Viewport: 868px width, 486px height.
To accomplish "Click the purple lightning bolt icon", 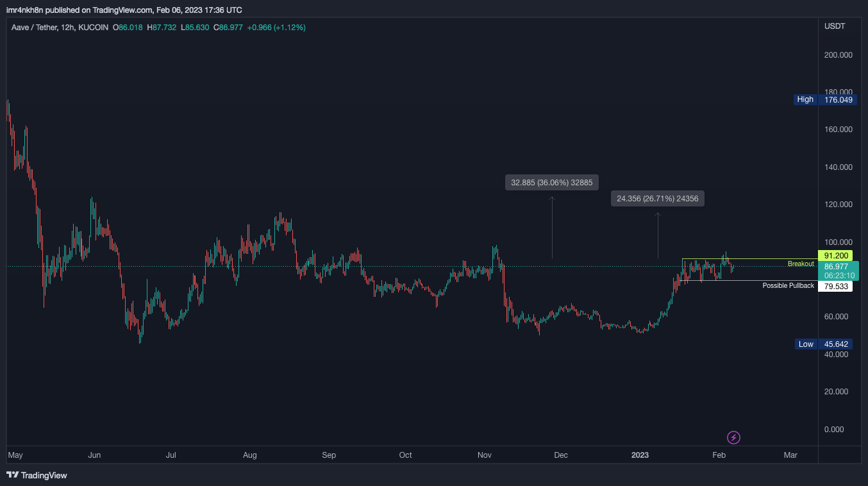I will [734, 438].
